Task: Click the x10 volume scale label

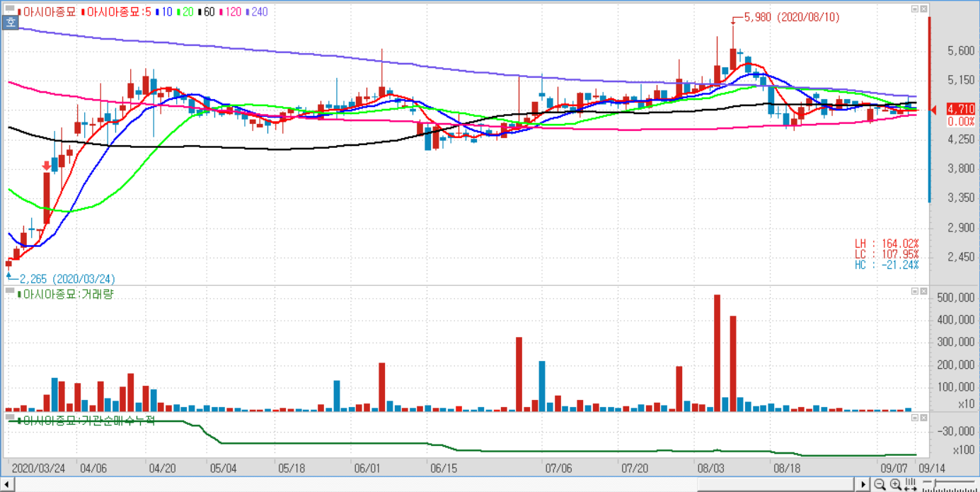Action: [x=966, y=404]
